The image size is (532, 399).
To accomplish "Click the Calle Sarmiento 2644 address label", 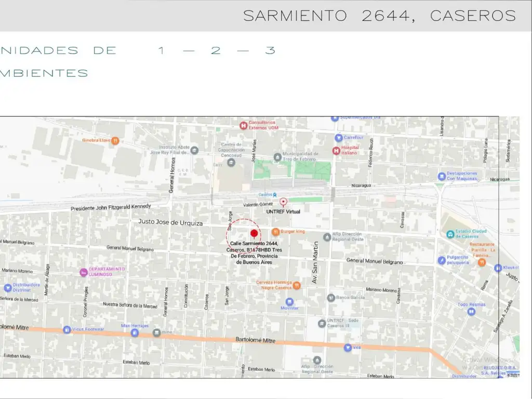I will tap(254, 252).
